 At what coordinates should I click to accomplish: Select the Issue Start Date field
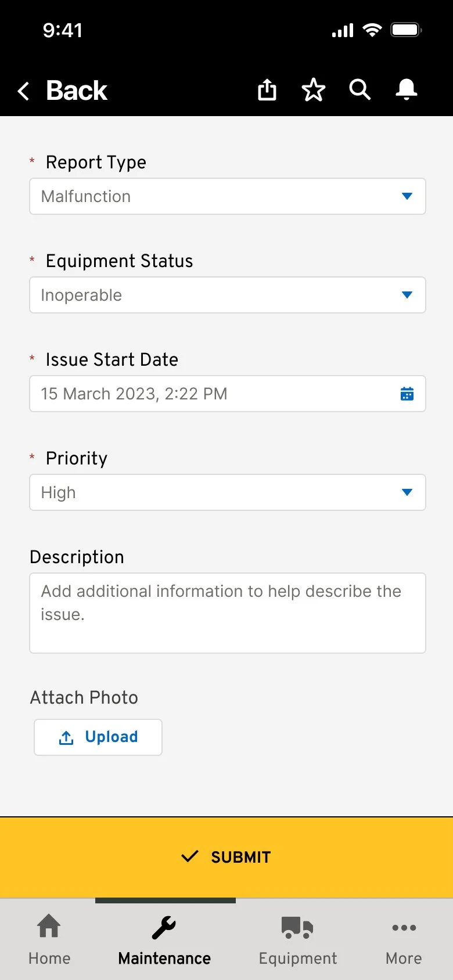point(228,394)
